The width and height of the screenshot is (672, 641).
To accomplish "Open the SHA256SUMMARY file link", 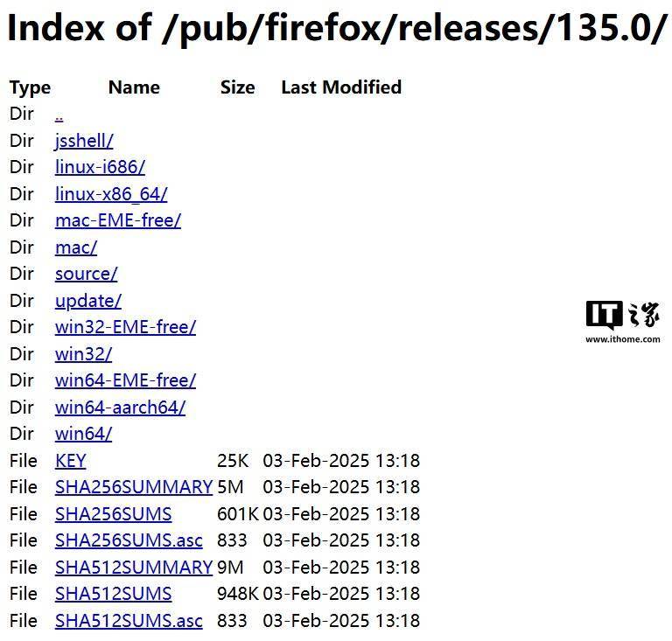I will [134, 487].
